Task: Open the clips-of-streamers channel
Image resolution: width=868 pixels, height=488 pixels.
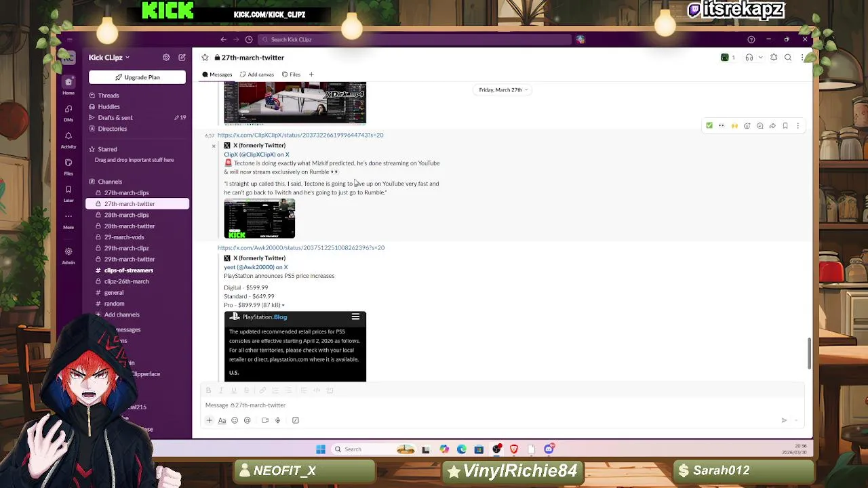Action: [128, 270]
